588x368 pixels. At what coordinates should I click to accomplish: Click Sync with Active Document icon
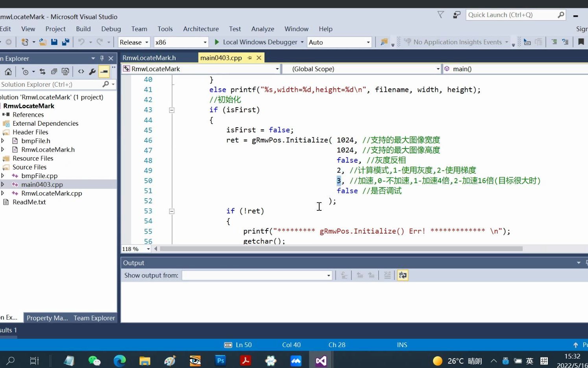pos(43,71)
